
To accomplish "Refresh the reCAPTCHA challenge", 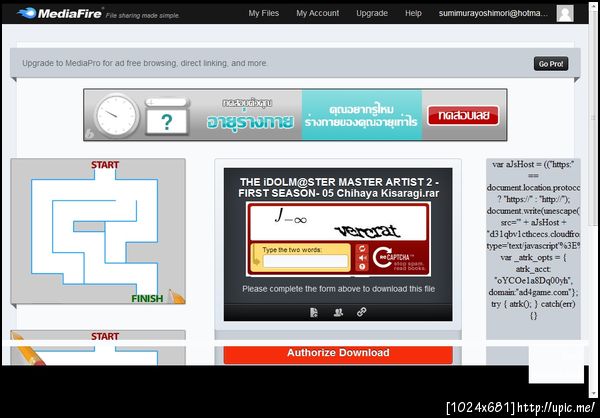I will click(362, 248).
